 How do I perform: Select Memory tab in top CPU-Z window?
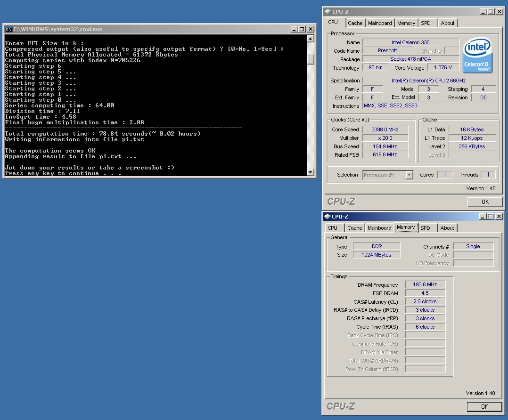(406, 23)
